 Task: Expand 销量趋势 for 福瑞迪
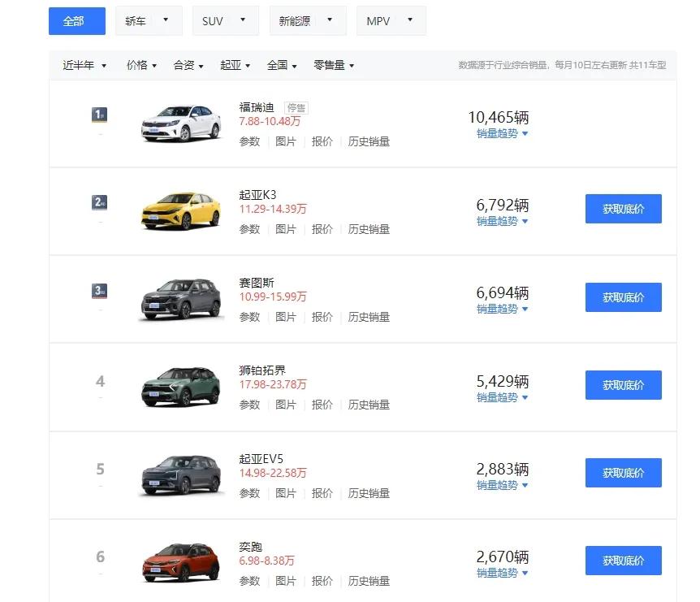tap(502, 133)
